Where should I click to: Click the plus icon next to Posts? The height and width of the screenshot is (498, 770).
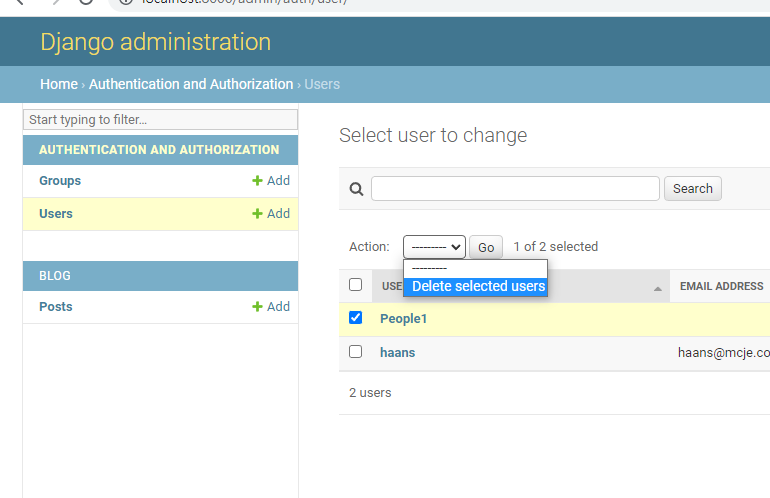(257, 306)
